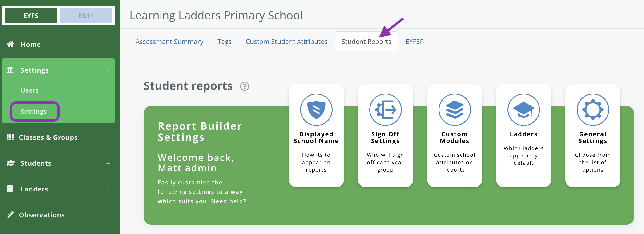Image resolution: width=644 pixels, height=234 pixels.
Task: Open the Assessment Summary tab
Action: tap(169, 42)
